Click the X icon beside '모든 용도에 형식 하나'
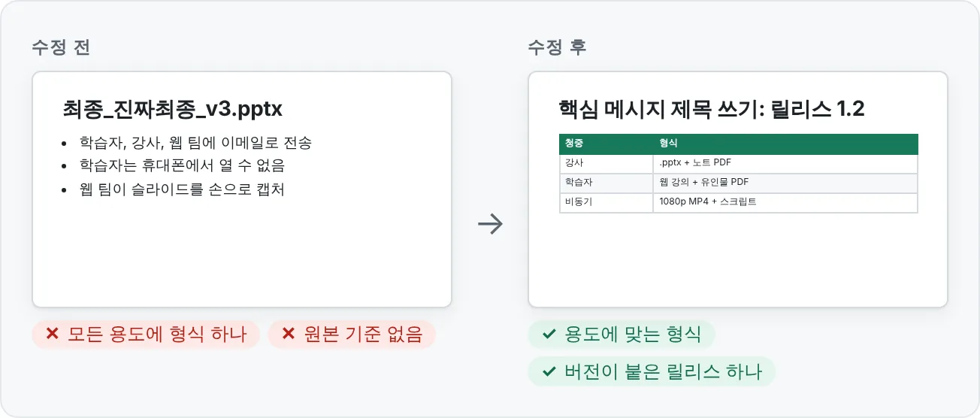 click(52, 335)
